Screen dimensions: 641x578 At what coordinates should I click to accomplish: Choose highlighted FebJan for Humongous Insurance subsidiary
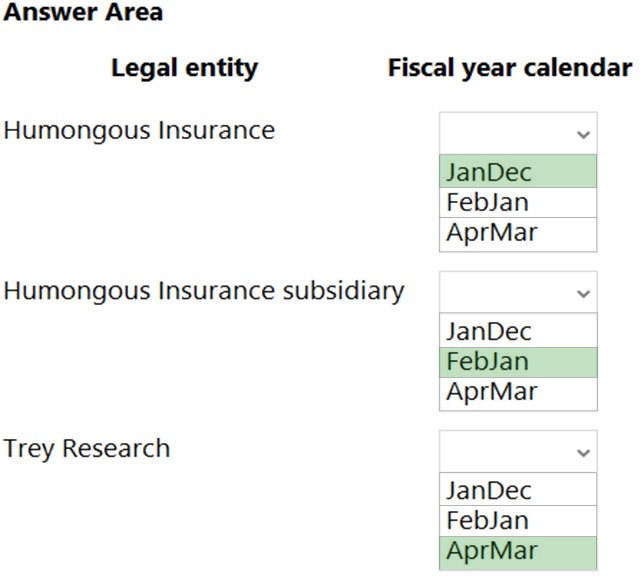coord(518,362)
